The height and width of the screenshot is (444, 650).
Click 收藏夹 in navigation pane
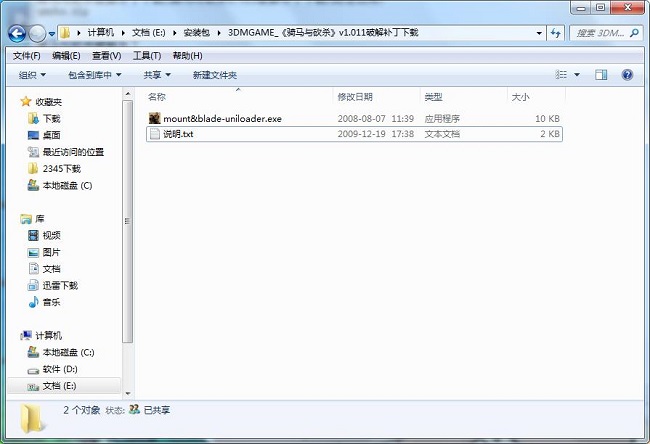tap(49, 102)
